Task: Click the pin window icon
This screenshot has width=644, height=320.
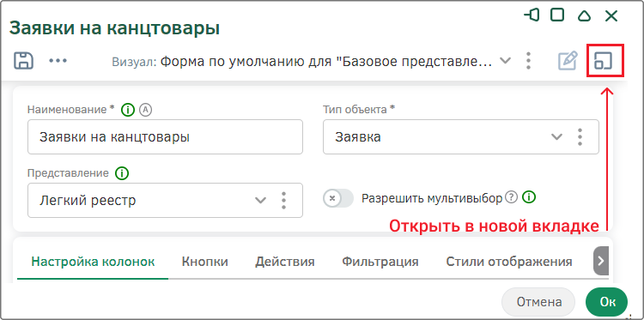Action: pyautogui.click(x=532, y=16)
